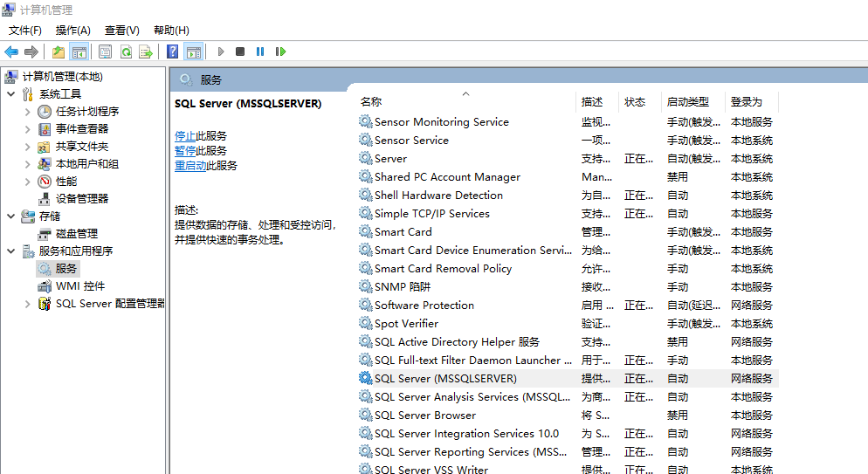The image size is (868, 474).
Task: Click the Export list toolbar icon
Action: coord(146,52)
